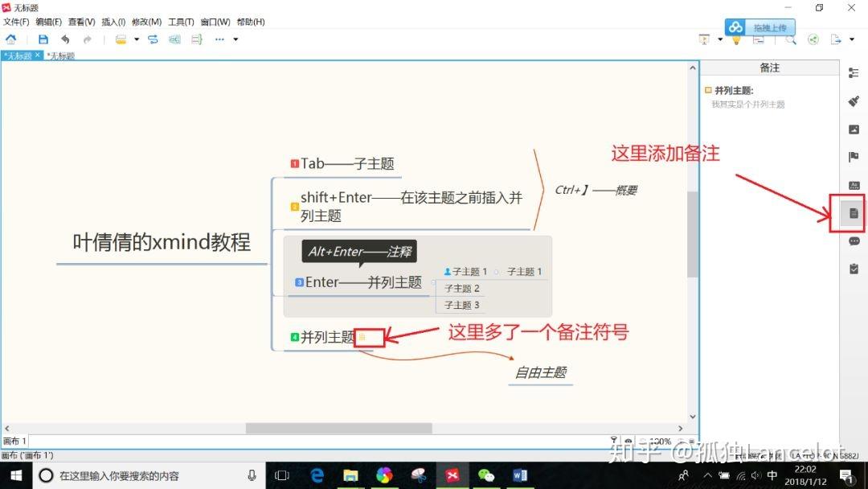Select the topic Tab——子主题

347,163
